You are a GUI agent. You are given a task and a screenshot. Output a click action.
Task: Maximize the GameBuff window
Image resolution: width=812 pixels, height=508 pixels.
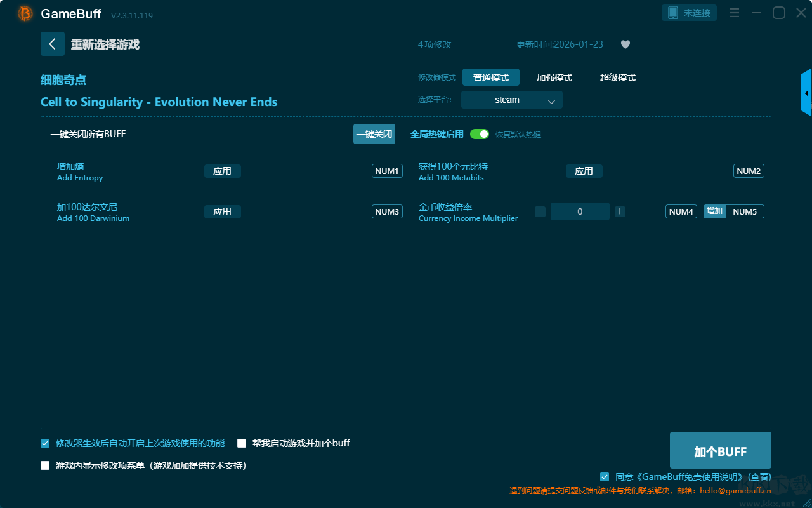tap(779, 13)
